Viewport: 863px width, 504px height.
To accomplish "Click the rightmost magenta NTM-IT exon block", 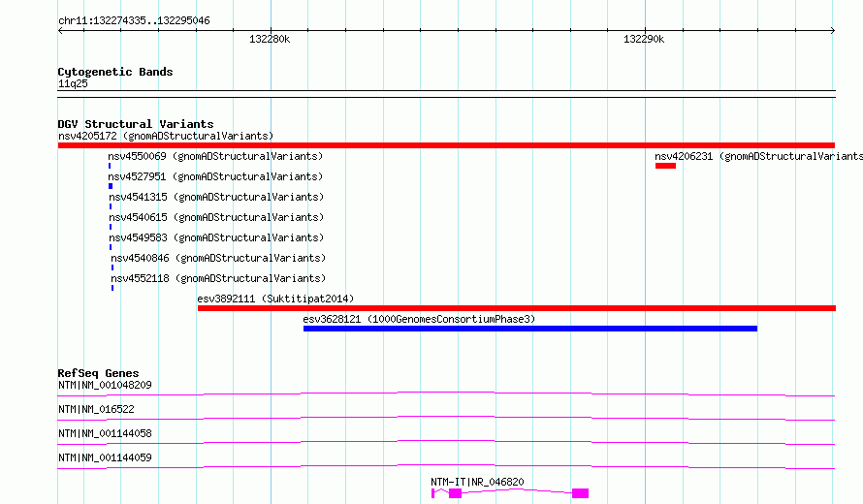I will point(580,493).
